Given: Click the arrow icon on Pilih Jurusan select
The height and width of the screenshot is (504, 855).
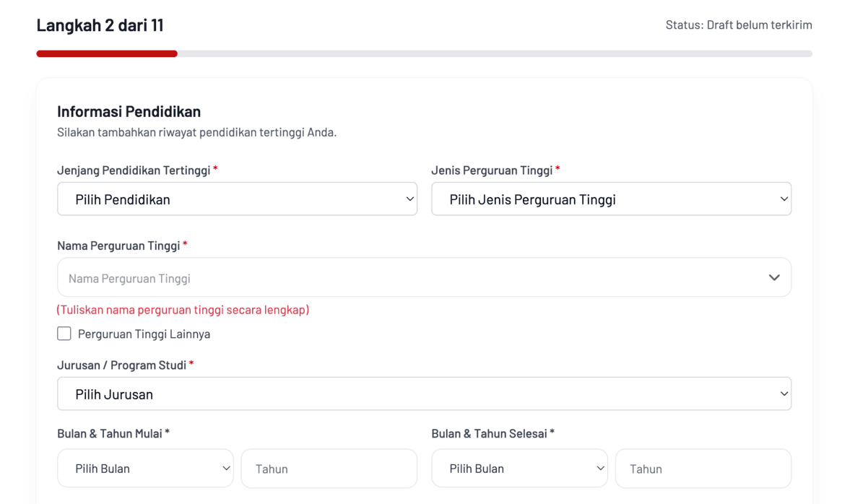Looking at the screenshot, I should 784,394.
